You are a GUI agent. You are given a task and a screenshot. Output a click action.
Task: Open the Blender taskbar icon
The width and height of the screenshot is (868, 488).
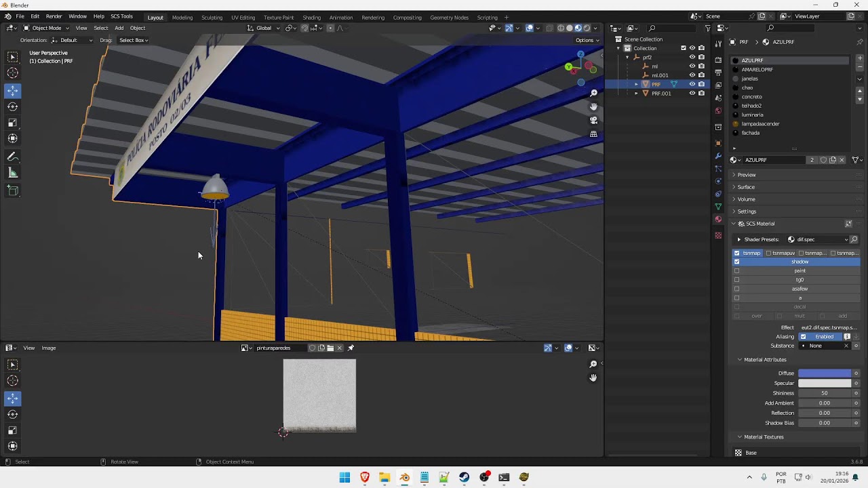(x=404, y=477)
